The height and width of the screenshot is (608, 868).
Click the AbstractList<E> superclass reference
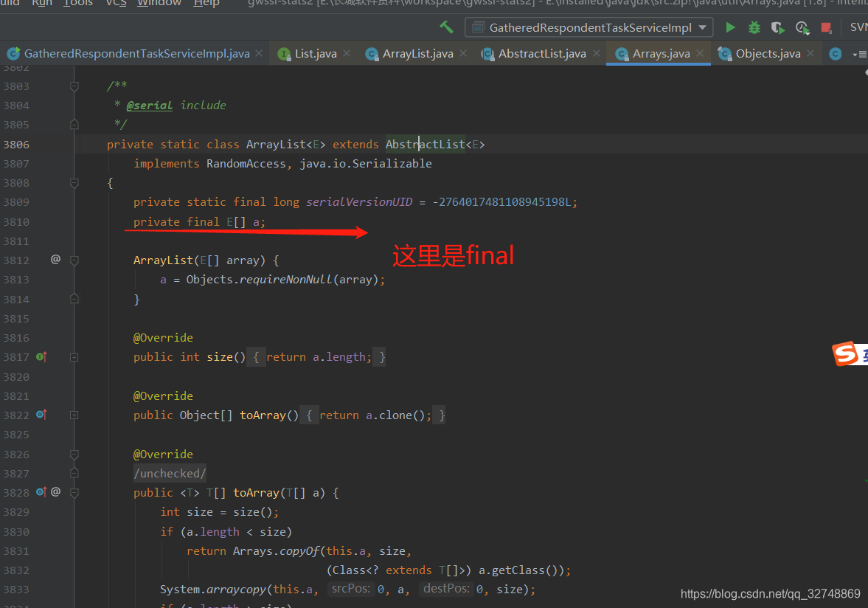coord(435,145)
